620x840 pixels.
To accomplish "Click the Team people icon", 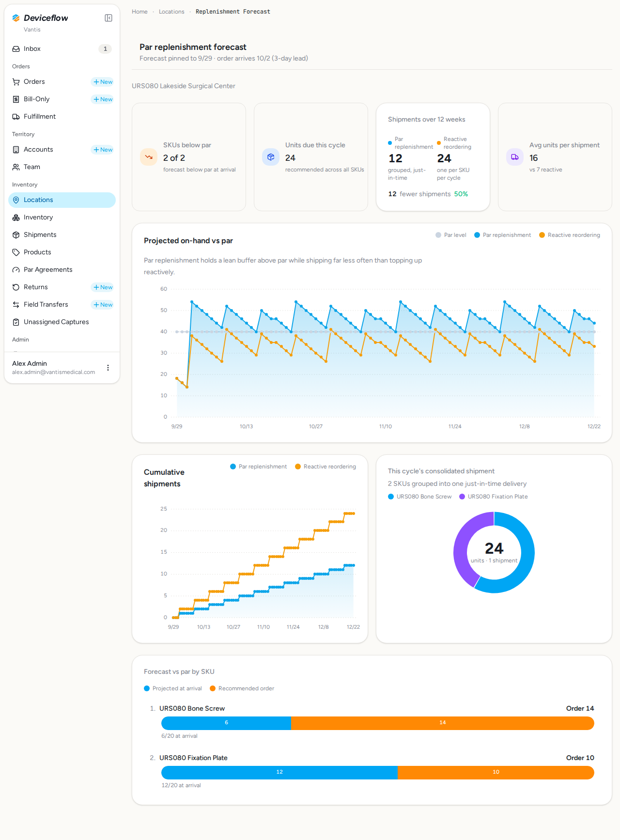I will pos(16,167).
